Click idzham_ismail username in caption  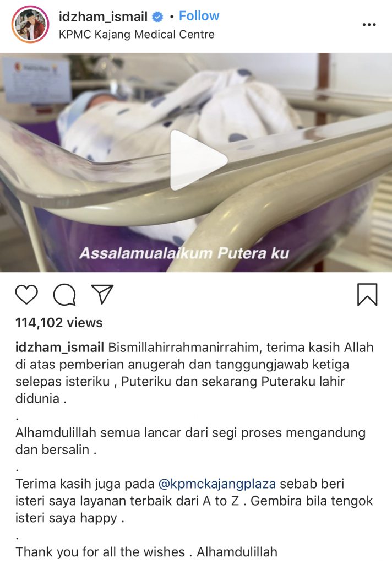tap(59, 348)
